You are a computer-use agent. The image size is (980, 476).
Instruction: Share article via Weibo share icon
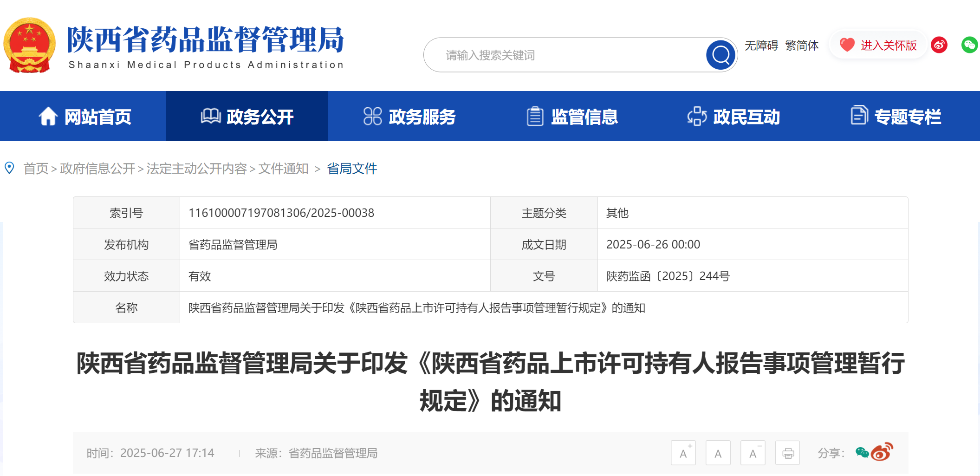[882, 452]
